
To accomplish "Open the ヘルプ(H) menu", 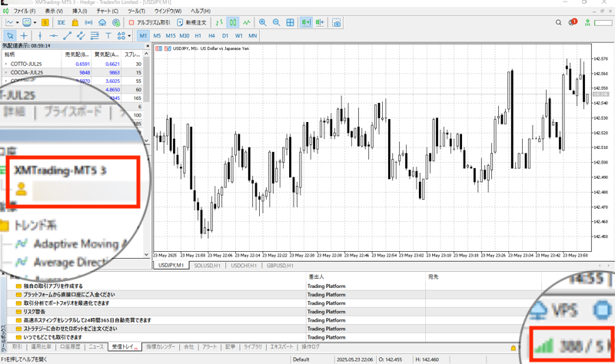I will pyautogui.click(x=201, y=11).
